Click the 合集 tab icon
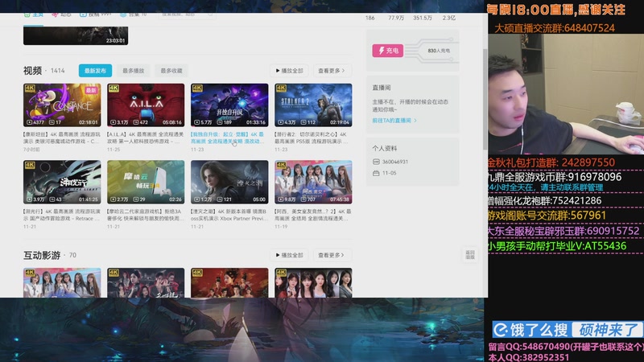644x362 pixels. [123, 14]
